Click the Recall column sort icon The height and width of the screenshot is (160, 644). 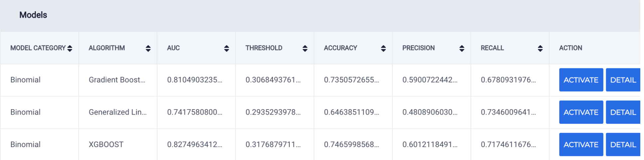click(540, 48)
